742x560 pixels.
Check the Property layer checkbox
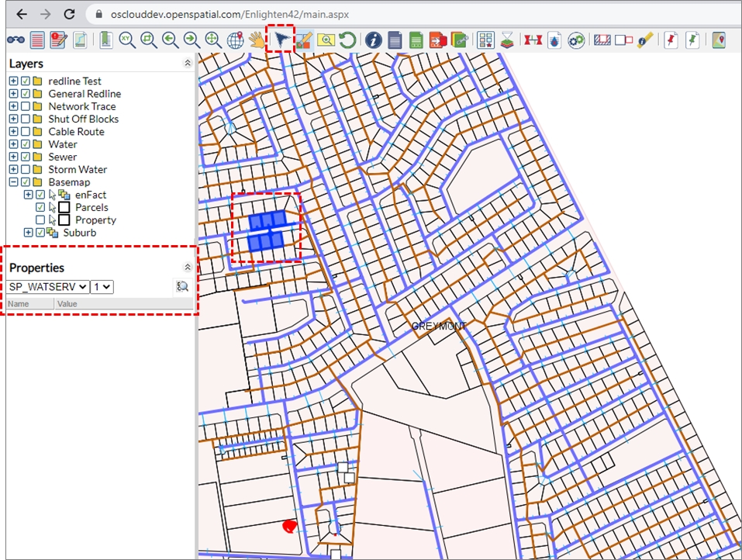[x=40, y=220]
